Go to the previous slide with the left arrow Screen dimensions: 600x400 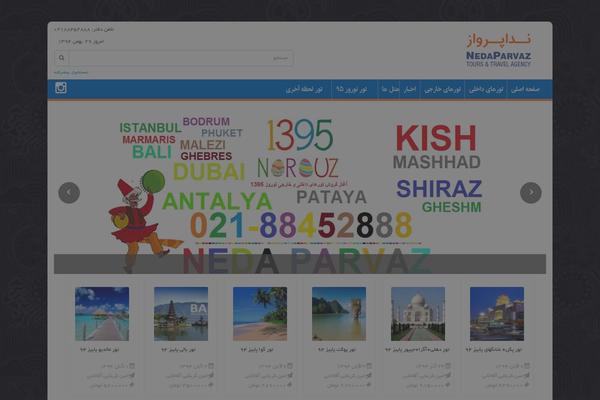click(69, 193)
